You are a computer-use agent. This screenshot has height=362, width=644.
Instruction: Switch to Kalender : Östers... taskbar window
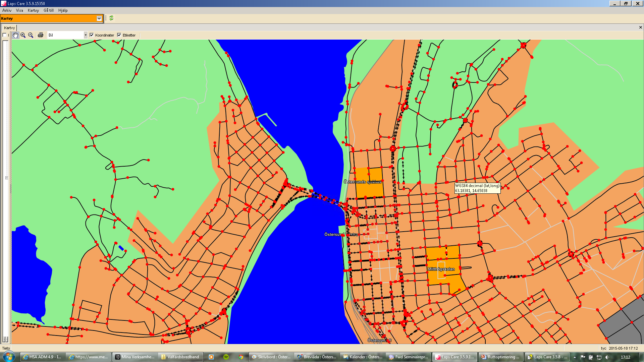point(363,357)
